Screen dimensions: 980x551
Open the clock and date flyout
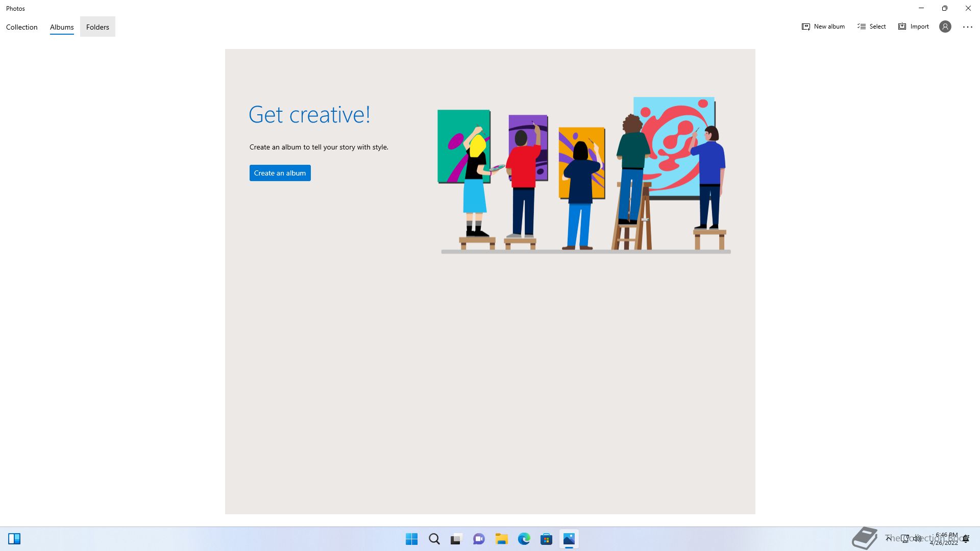click(x=944, y=539)
